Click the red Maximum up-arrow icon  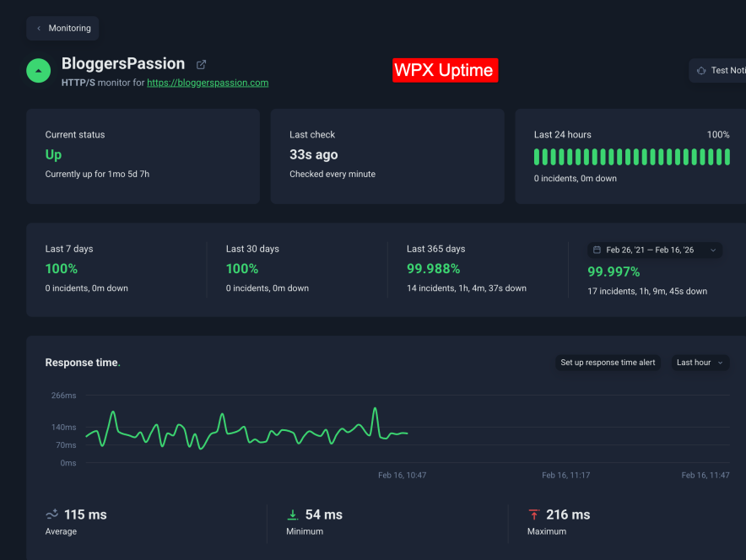click(x=533, y=514)
